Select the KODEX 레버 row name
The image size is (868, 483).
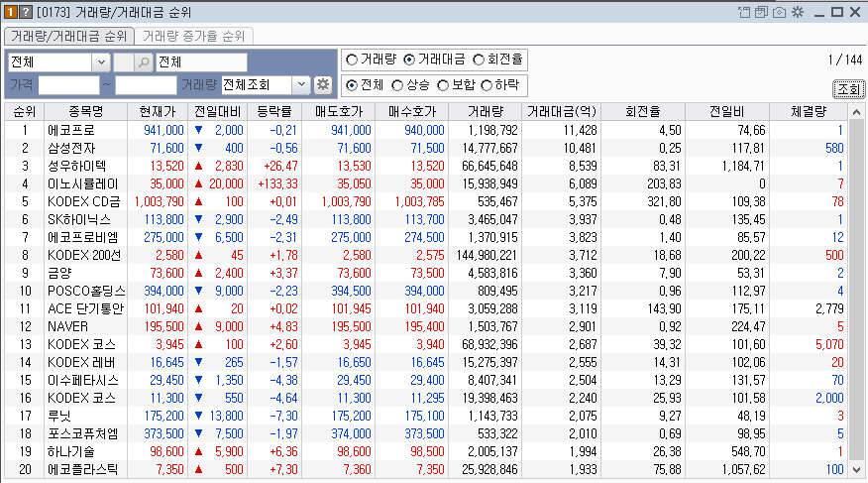click(x=81, y=362)
